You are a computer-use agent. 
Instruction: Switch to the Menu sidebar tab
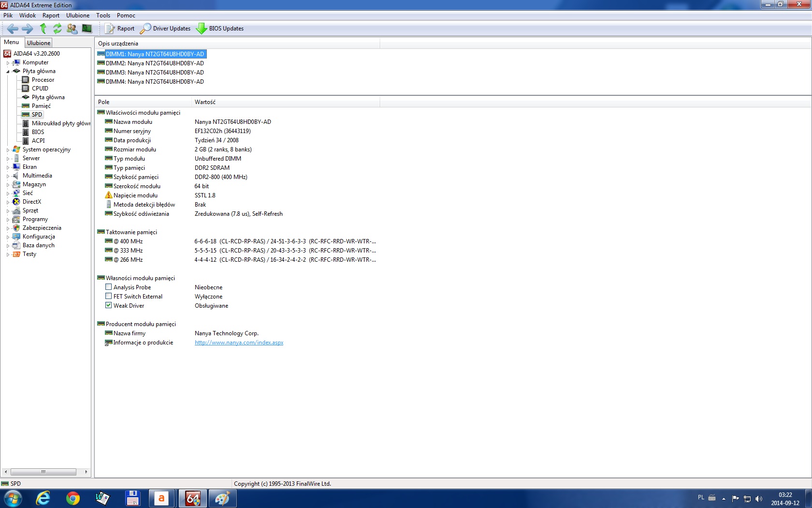tap(12, 42)
